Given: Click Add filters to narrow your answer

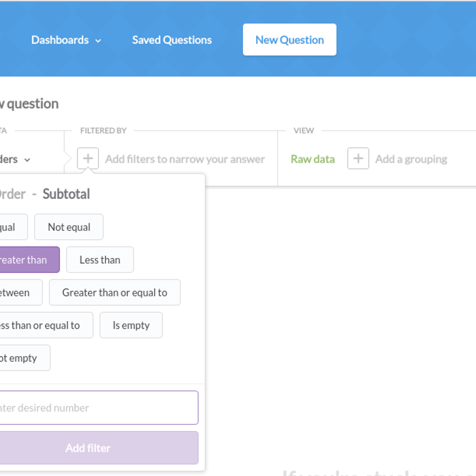Looking at the screenshot, I should [x=184, y=159].
